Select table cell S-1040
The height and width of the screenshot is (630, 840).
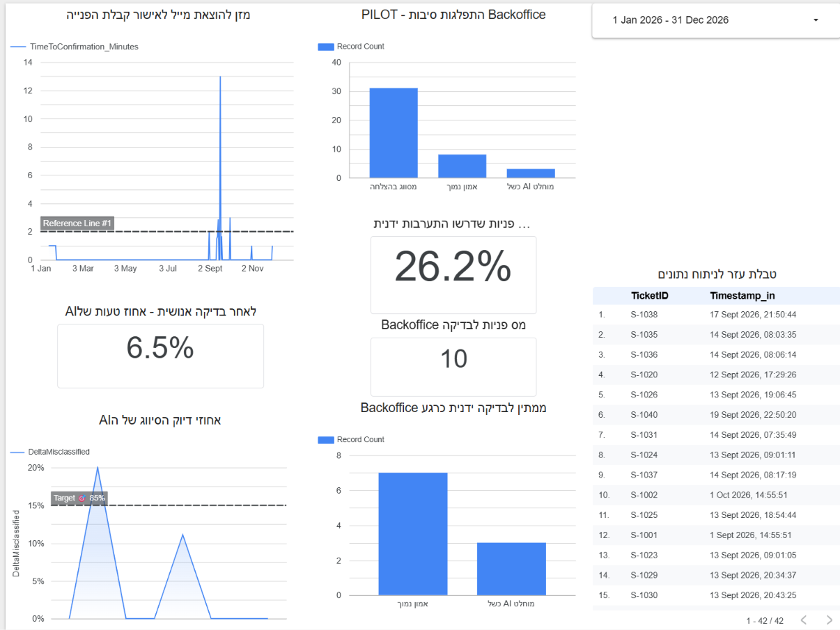point(644,415)
